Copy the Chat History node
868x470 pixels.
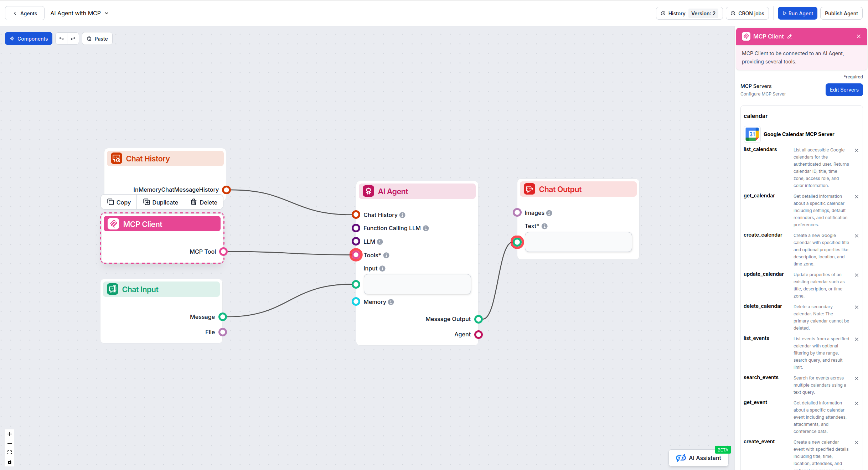pos(119,202)
